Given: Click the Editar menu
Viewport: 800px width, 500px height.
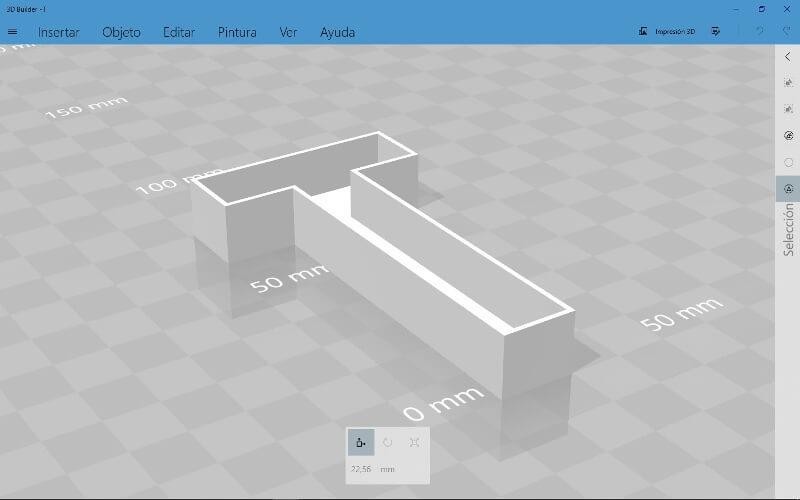Looking at the screenshot, I should pos(179,32).
